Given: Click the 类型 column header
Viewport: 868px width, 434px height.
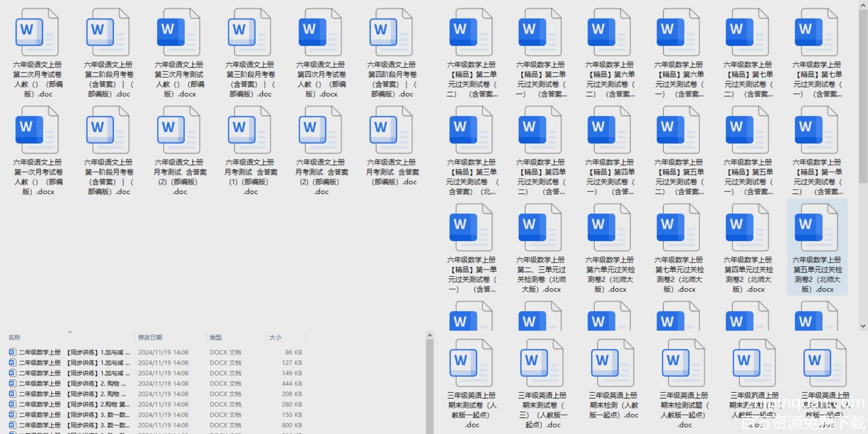Looking at the screenshot, I should (216, 337).
